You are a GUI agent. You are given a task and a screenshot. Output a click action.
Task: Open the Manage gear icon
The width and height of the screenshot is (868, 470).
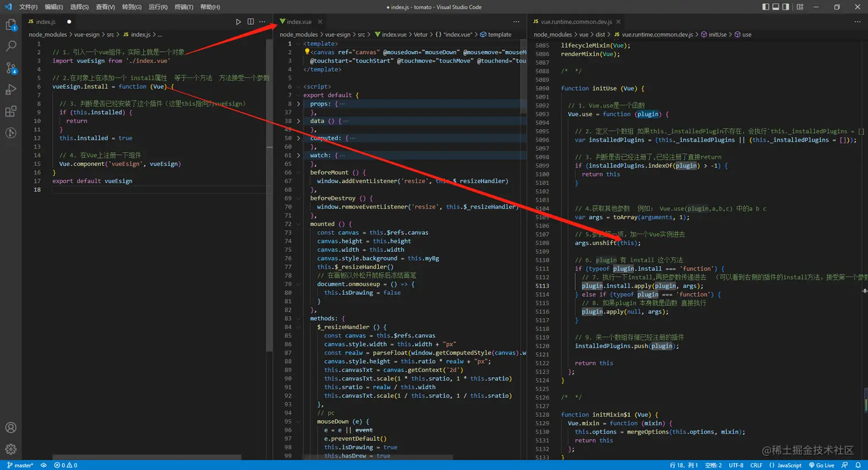[x=10, y=449]
